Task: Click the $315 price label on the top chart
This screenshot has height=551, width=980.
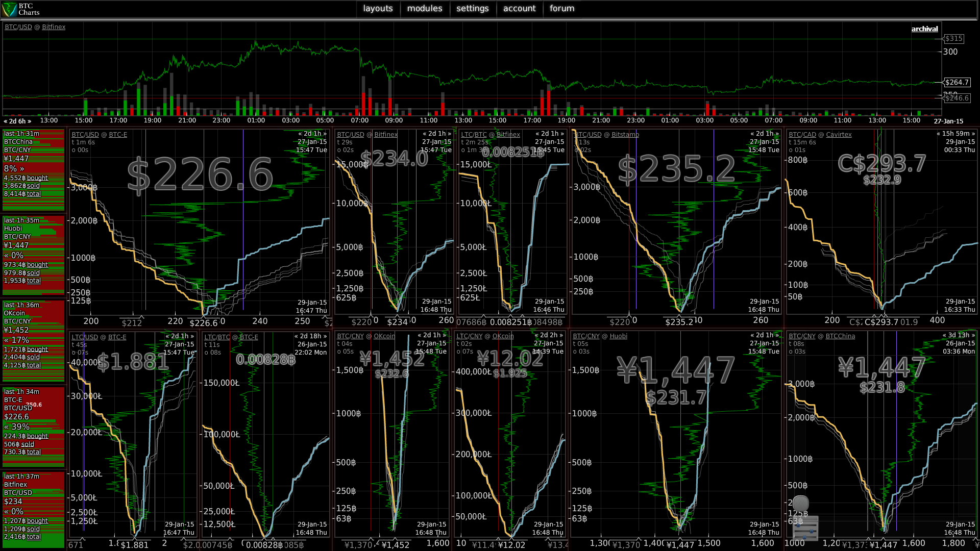Action: [953, 38]
